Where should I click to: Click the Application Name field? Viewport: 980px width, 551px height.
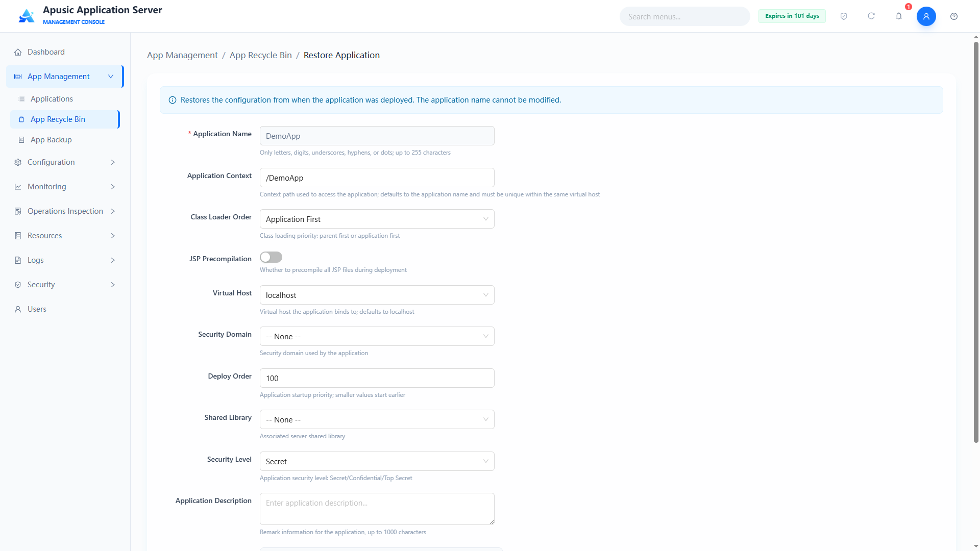[x=377, y=136]
